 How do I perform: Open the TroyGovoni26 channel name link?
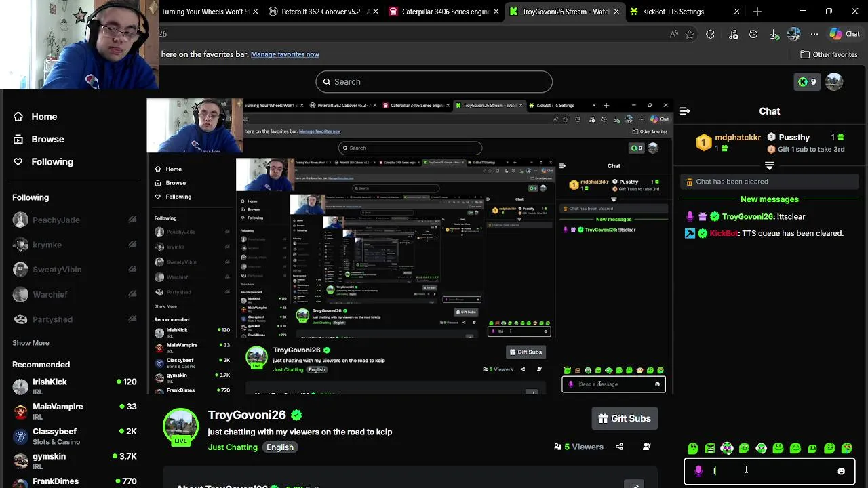pos(247,415)
